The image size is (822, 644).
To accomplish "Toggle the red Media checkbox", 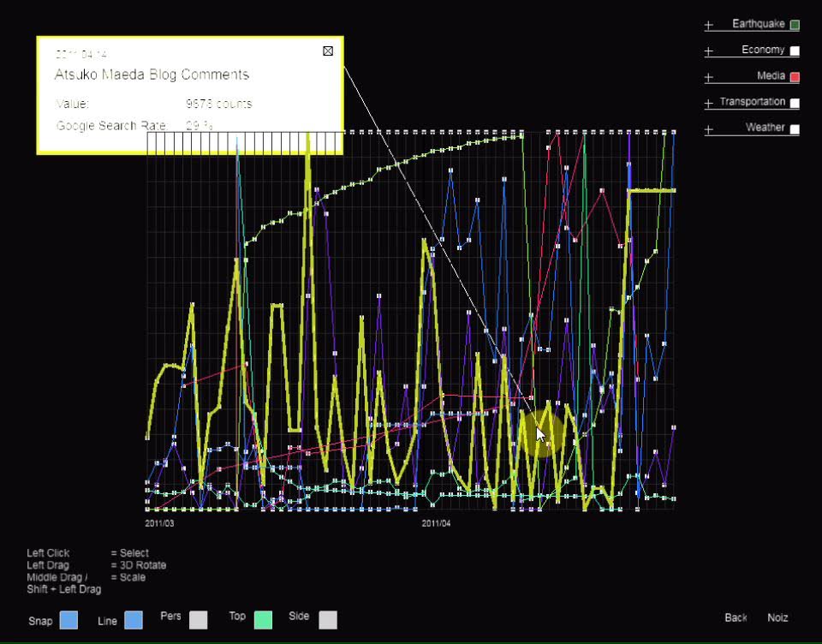I will click(795, 77).
